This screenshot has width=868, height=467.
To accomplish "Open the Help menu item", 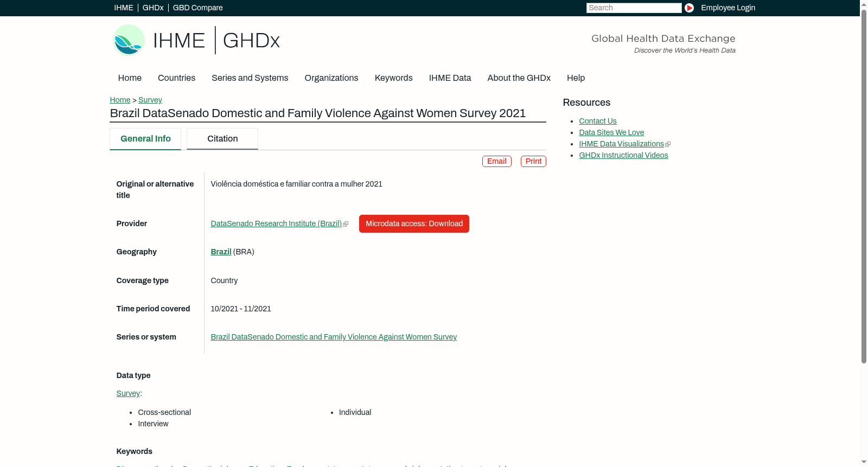I will [576, 78].
